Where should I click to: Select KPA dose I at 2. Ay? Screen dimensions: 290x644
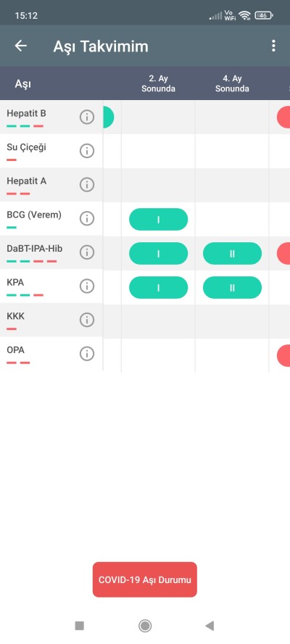[159, 287]
